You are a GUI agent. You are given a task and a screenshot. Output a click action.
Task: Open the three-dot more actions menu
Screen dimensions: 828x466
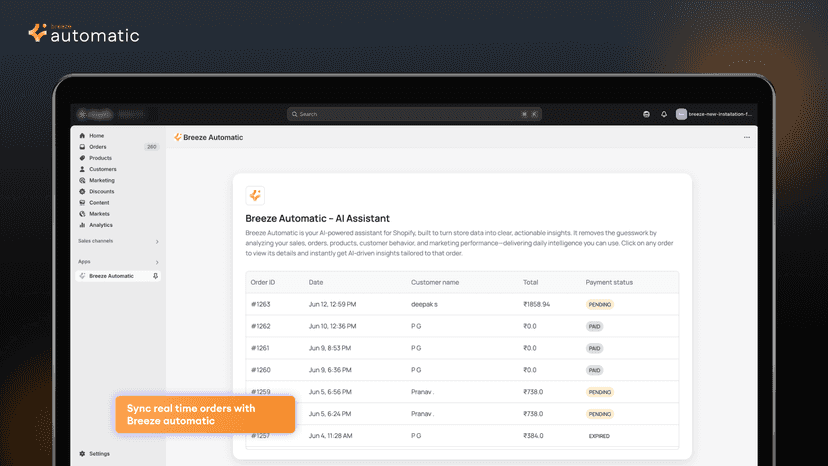click(x=747, y=137)
